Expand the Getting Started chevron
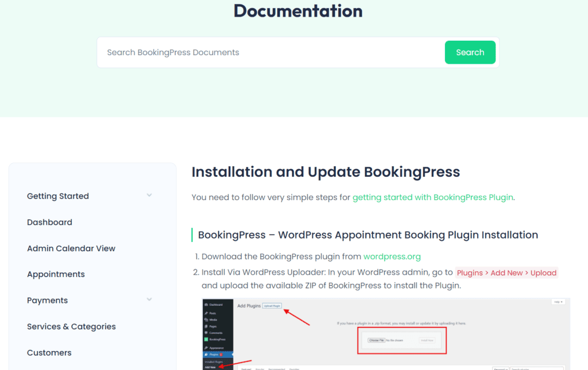The image size is (588, 370). (149, 196)
